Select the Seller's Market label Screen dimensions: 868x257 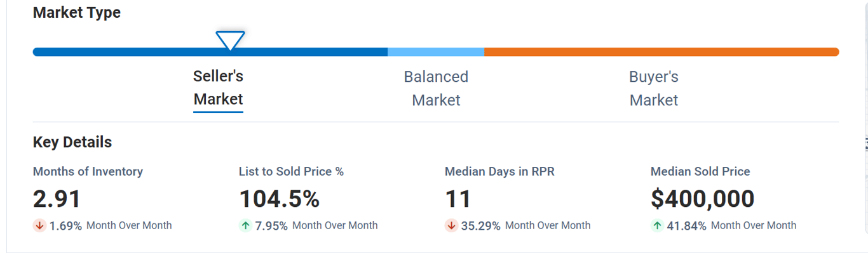pyautogui.click(x=218, y=88)
